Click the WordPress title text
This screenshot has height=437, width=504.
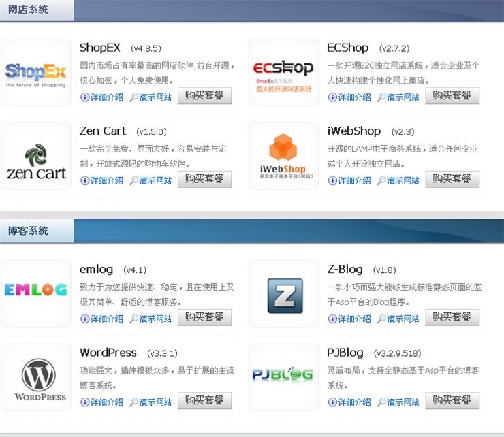click(x=108, y=353)
